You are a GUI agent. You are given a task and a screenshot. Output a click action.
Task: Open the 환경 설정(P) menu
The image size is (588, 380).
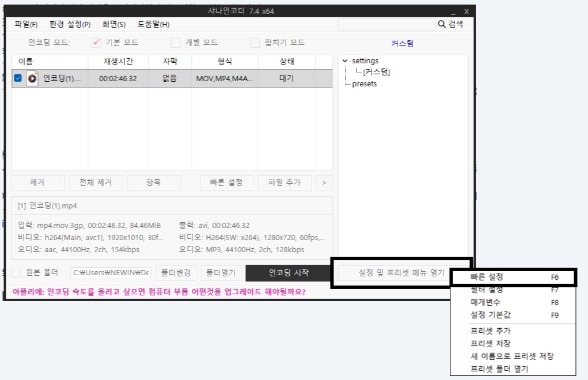pyautogui.click(x=70, y=24)
